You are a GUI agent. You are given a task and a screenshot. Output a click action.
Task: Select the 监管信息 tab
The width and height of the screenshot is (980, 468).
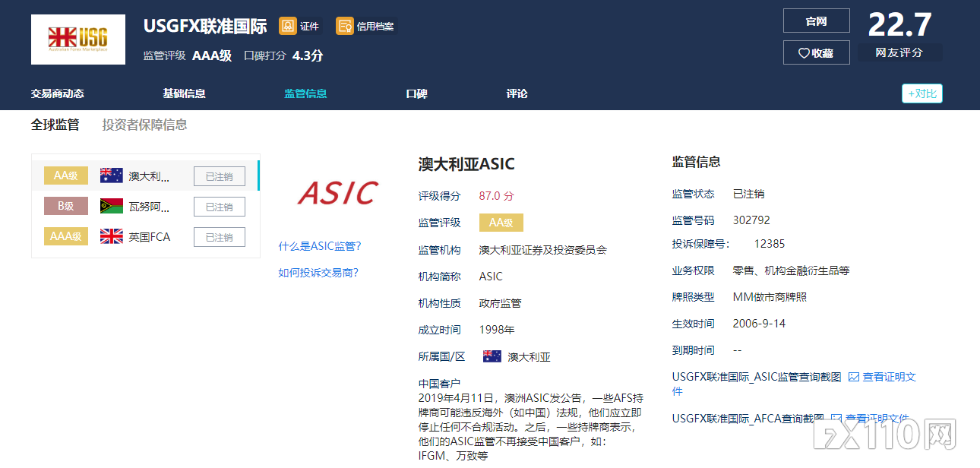coord(305,93)
